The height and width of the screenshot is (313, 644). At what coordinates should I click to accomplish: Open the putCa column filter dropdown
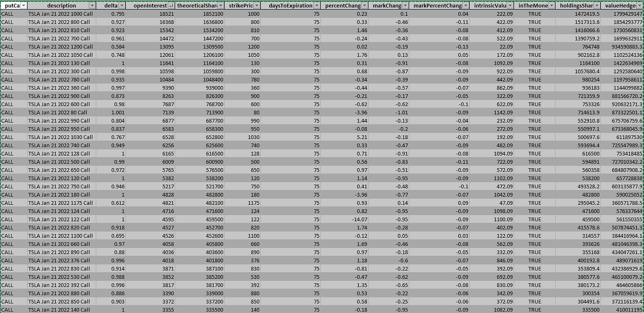click(x=23, y=6)
